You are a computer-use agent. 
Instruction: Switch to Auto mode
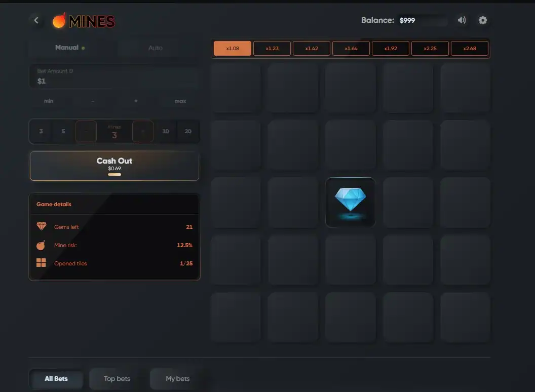point(156,48)
